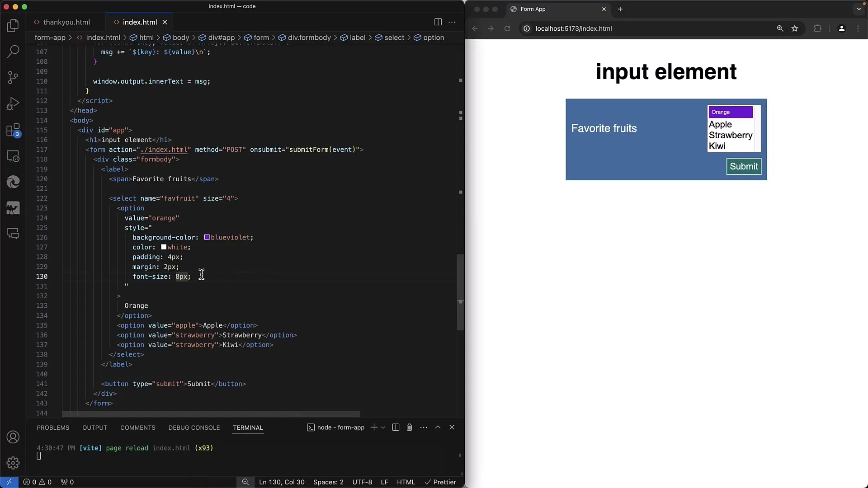Click the div#app breadcrumb item

[217, 38]
